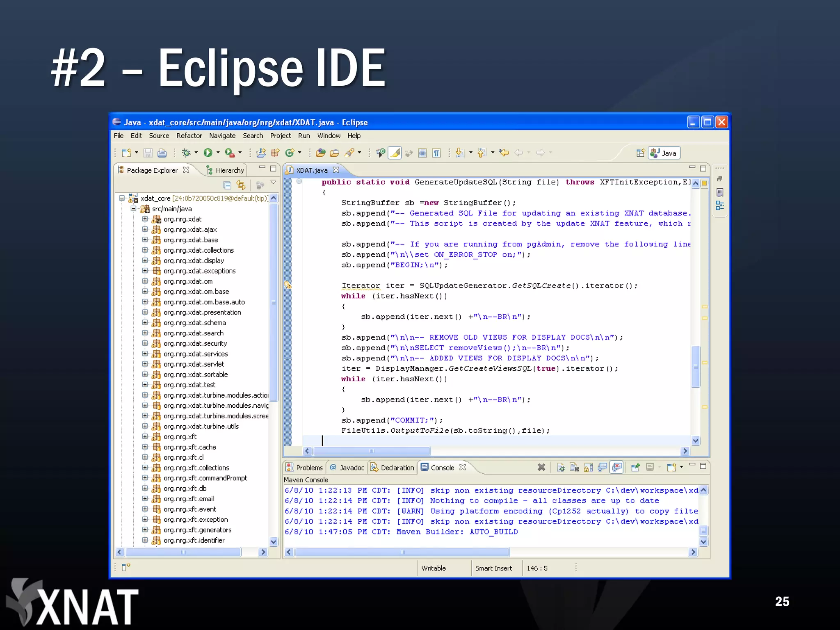Switch to the Declaration tab
This screenshot has width=840, height=630.
click(x=392, y=468)
